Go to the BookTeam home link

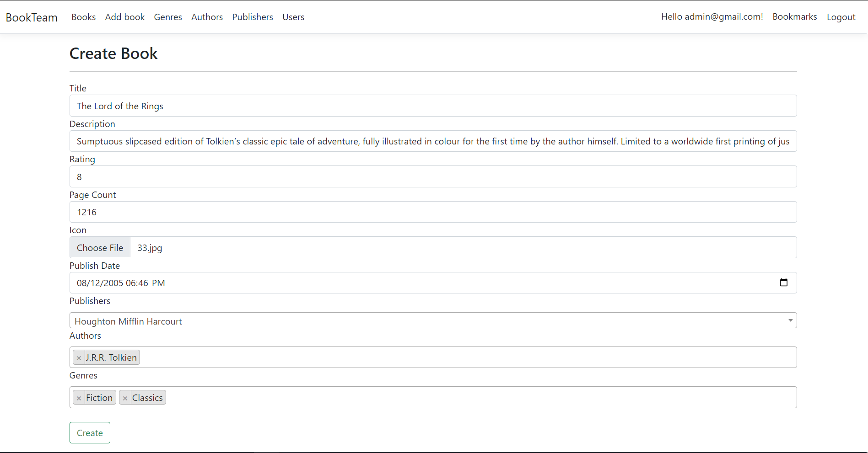pos(31,17)
